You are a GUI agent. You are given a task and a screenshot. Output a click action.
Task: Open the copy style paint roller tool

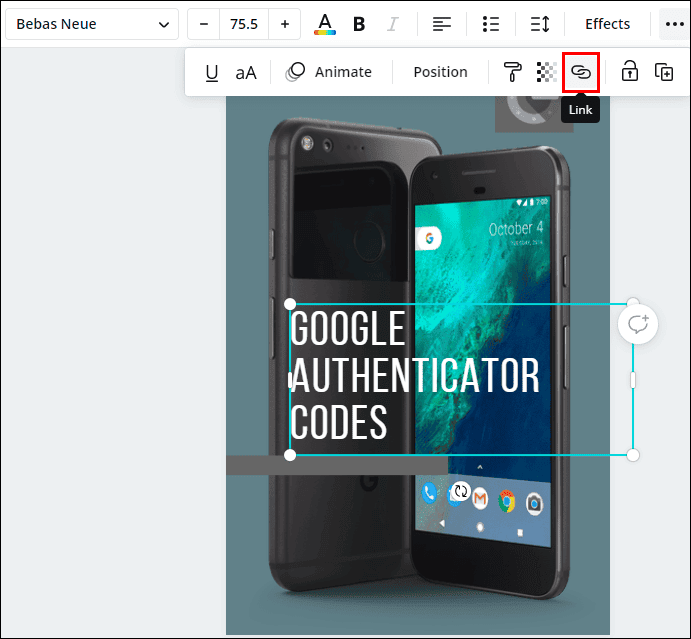512,72
